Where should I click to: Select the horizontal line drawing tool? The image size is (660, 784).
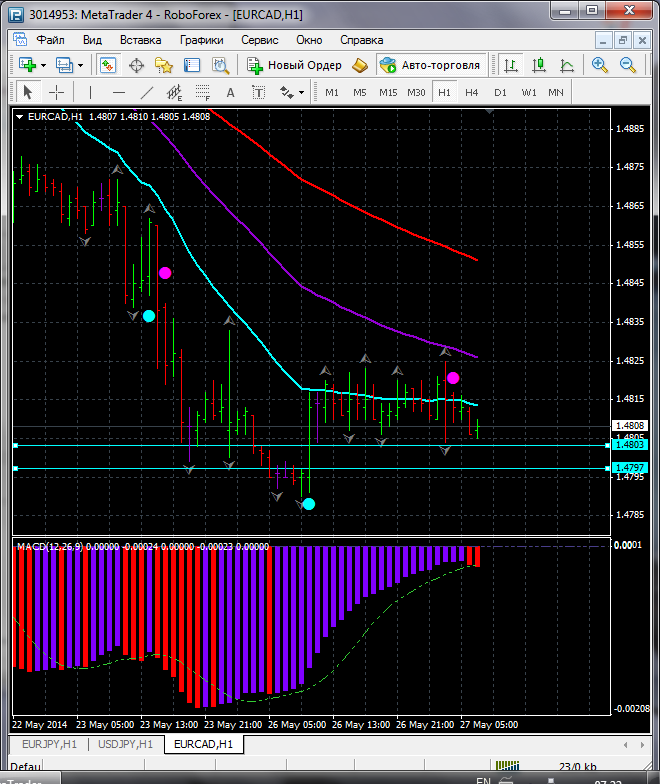click(x=118, y=92)
